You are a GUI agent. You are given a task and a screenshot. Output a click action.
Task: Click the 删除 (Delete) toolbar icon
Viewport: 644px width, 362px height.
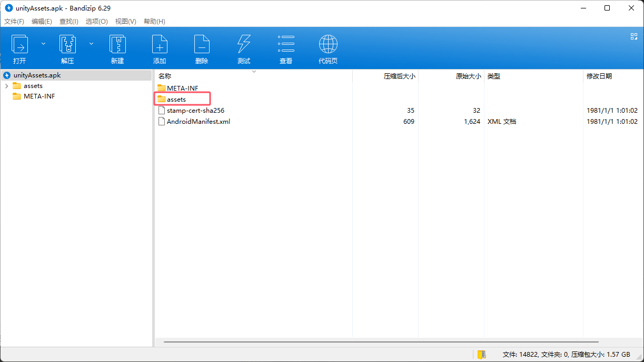[202, 44]
